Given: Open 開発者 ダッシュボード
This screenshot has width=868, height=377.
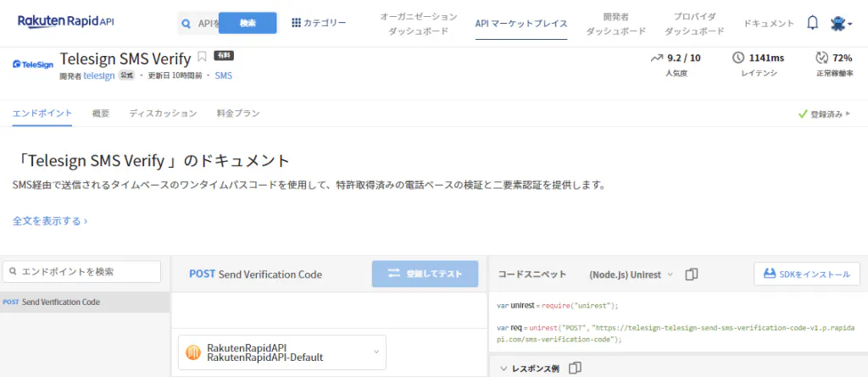Looking at the screenshot, I should (615, 24).
